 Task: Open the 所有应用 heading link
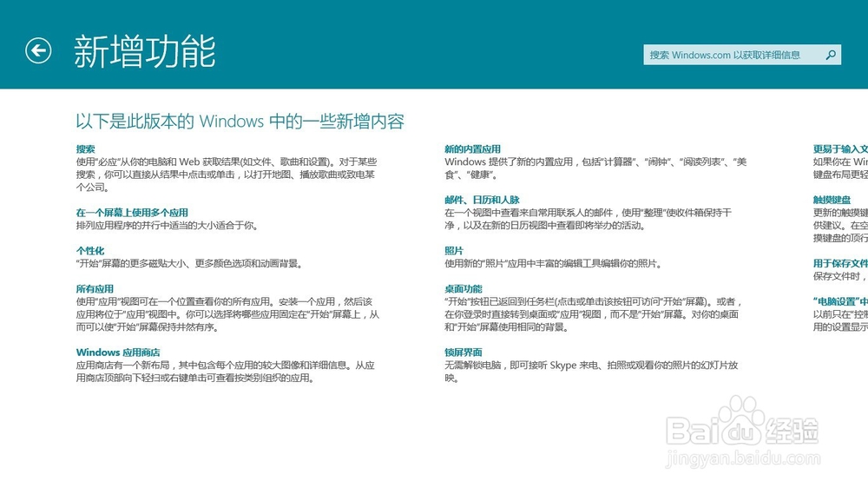[x=95, y=289]
